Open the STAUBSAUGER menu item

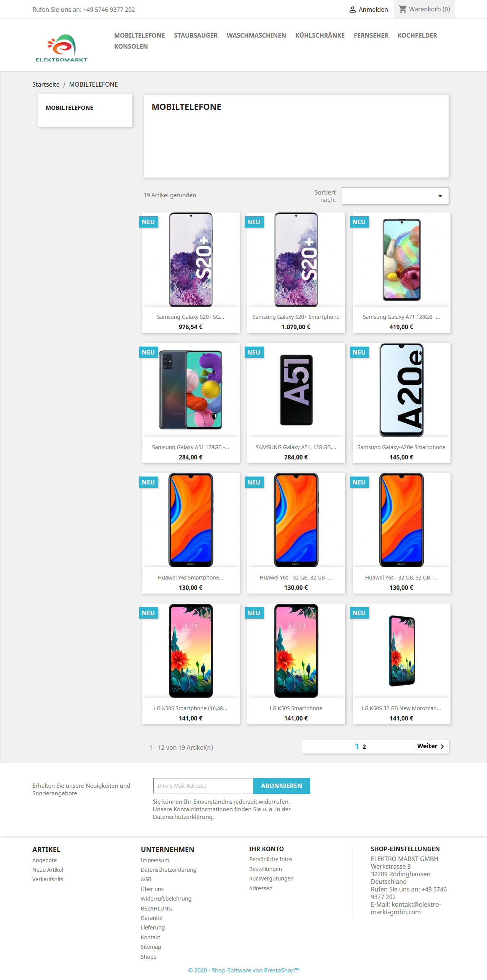point(196,35)
